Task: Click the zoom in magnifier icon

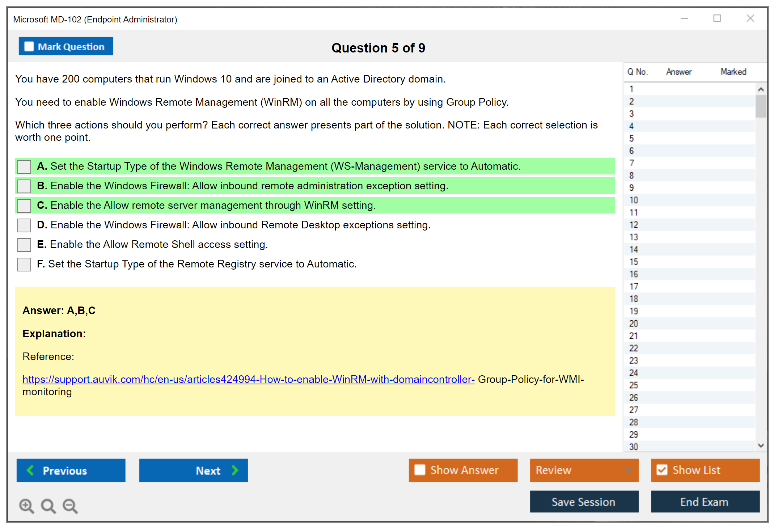Action: (26, 506)
